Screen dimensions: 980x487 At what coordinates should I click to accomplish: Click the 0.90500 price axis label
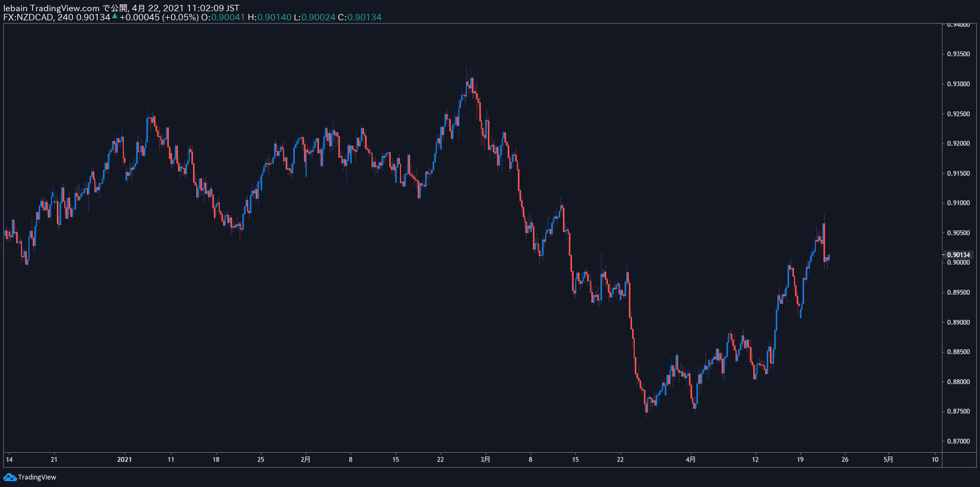click(958, 233)
